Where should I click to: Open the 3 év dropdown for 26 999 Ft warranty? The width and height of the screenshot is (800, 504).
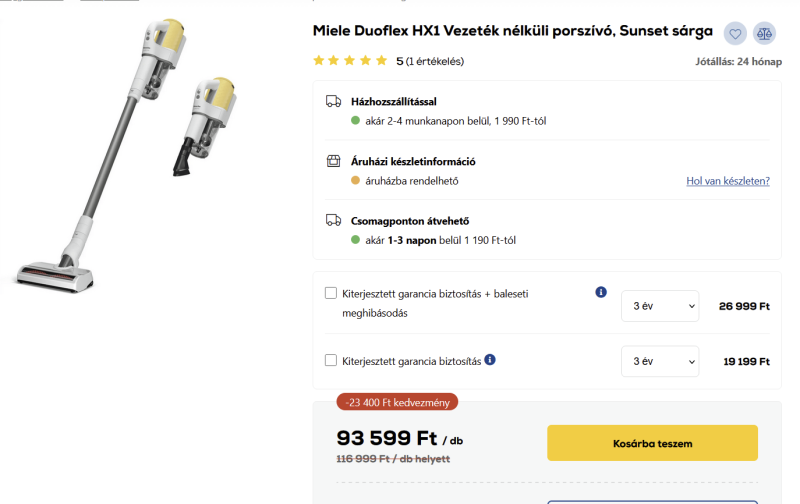coord(659,306)
